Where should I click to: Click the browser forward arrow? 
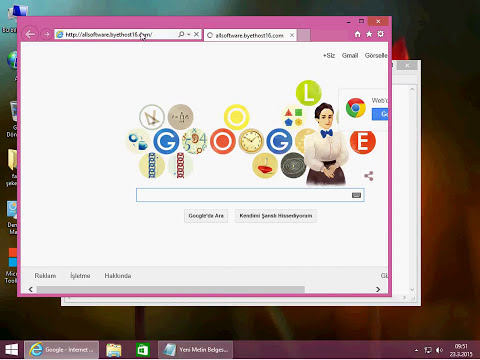(x=46, y=34)
